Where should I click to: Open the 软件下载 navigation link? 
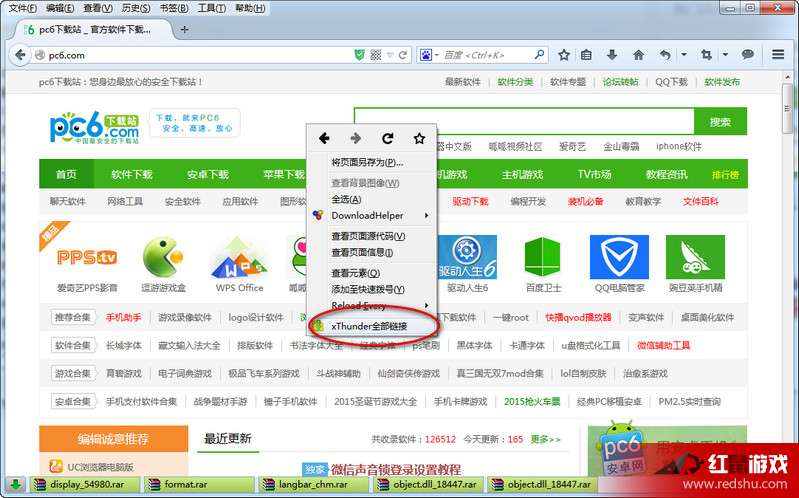click(x=132, y=174)
